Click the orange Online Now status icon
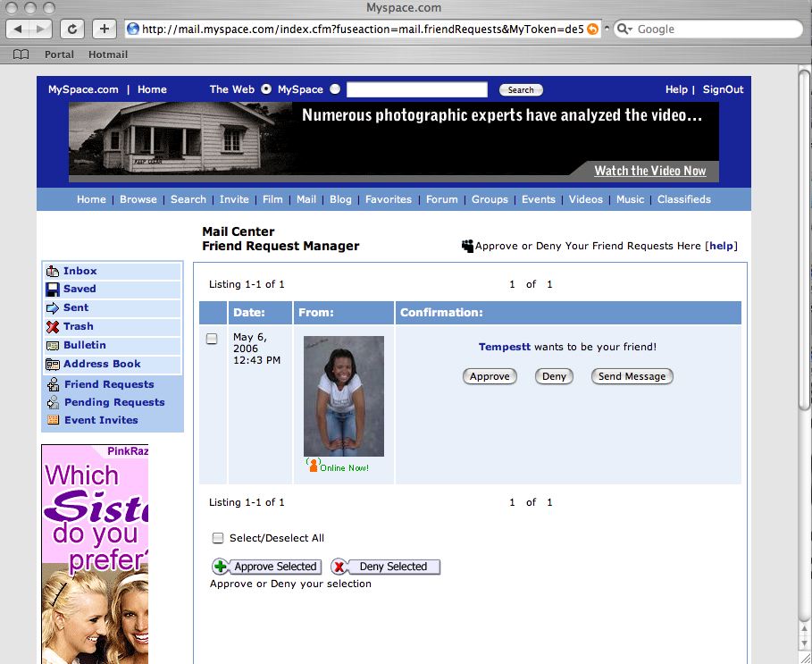812x664 pixels. 313,465
